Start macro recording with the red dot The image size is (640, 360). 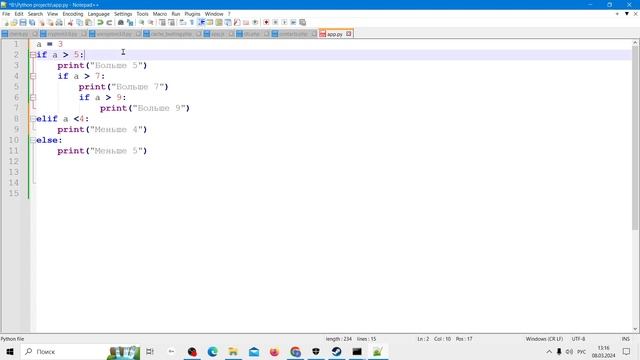tap(266, 22)
